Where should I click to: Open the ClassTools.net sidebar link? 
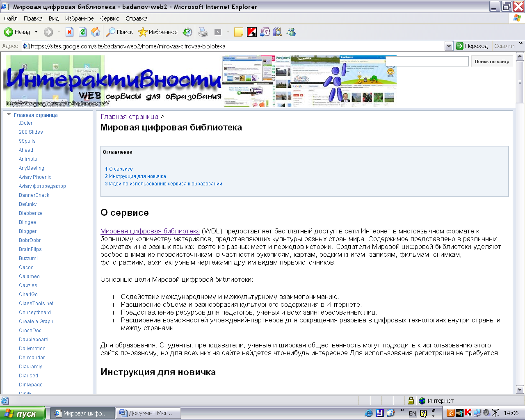pos(36,304)
